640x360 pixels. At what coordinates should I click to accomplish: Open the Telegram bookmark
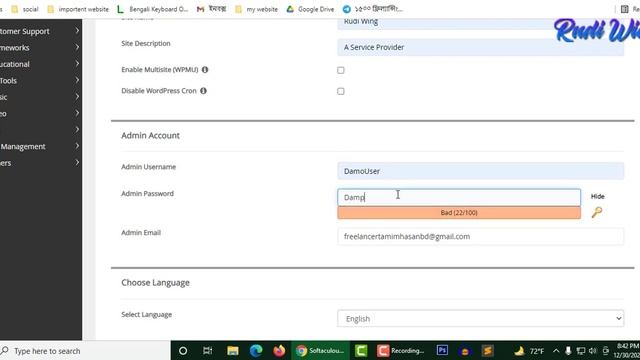tap(373, 9)
